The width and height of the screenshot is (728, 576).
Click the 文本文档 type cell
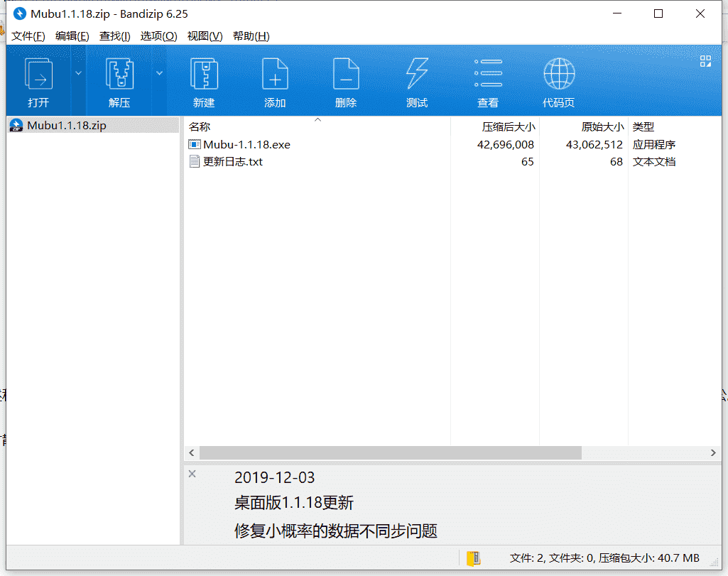pos(653,161)
